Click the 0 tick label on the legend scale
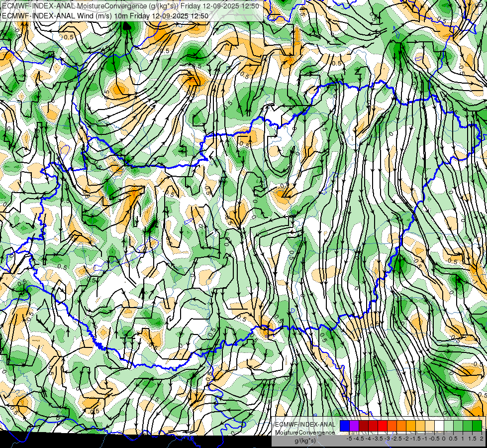Image resolution: width=487 pixels, height=448 pixels. tap(444, 439)
